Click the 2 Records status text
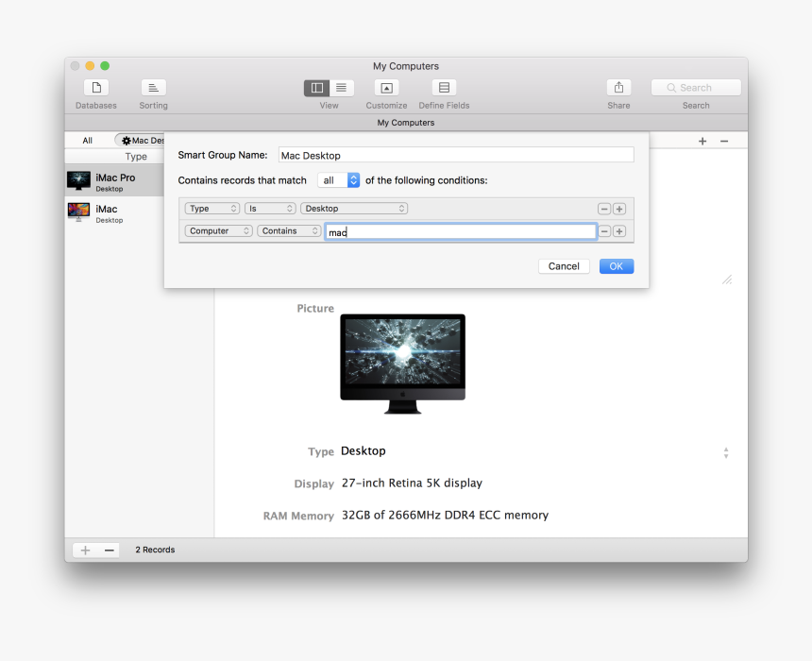This screenshot has width=812, height=661. click(155, 550)
